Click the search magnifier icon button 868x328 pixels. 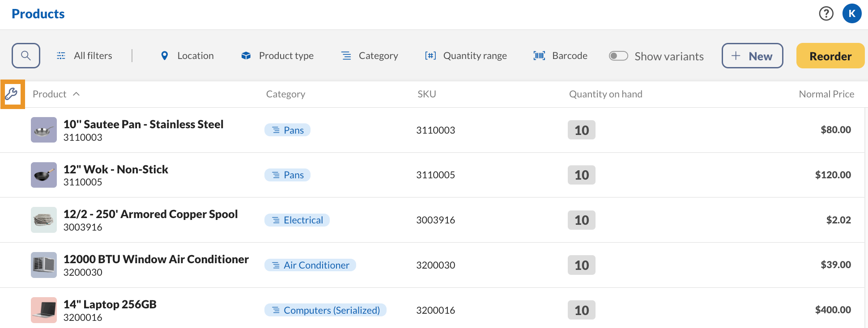coord(26,56)
